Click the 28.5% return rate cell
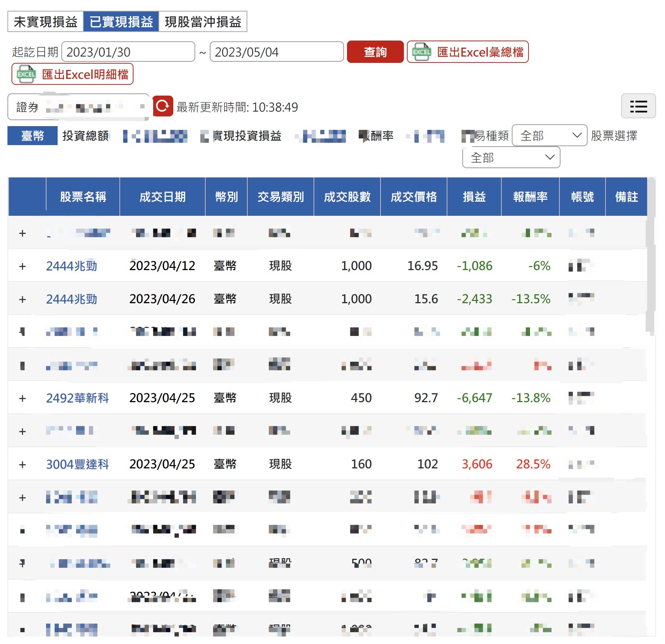Image resolution: width=665 pixels, height=644 pixels. 533,464
